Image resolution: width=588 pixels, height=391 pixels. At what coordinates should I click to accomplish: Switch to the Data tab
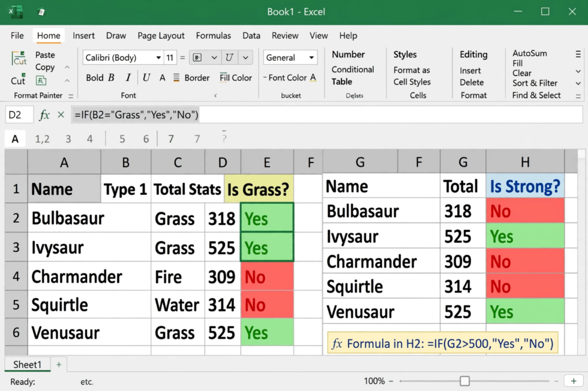pyautogui.click(x=252, y=36)
